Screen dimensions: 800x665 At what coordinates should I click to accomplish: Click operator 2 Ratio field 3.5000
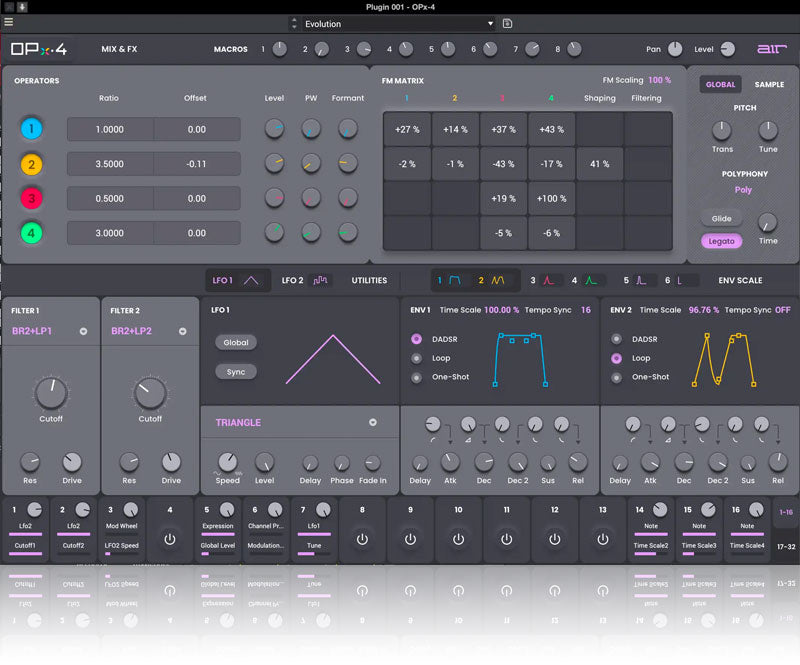pyautogui.click(x=110, y=164)
